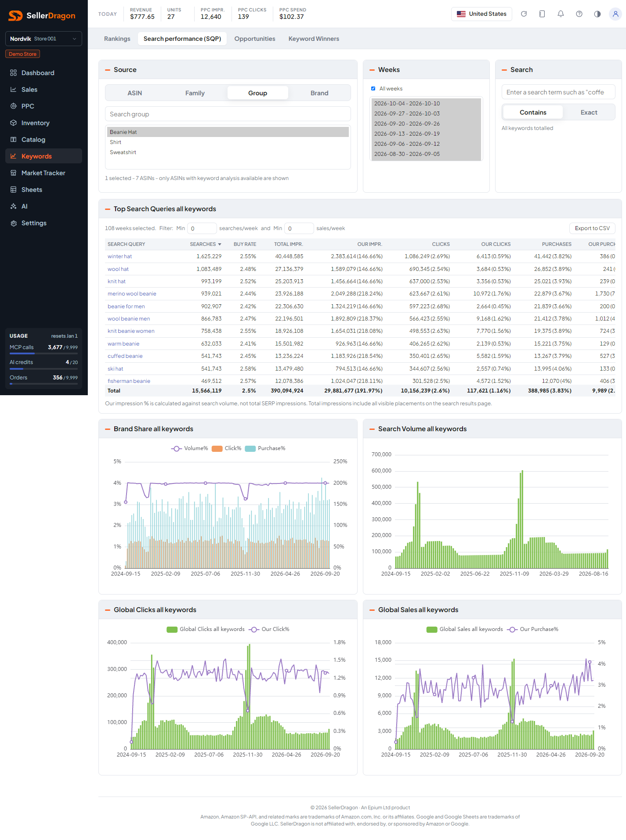Open the docs book icon
Viewport: 626px width, 840px height.
pyautogui.click(x=542, y=14)
